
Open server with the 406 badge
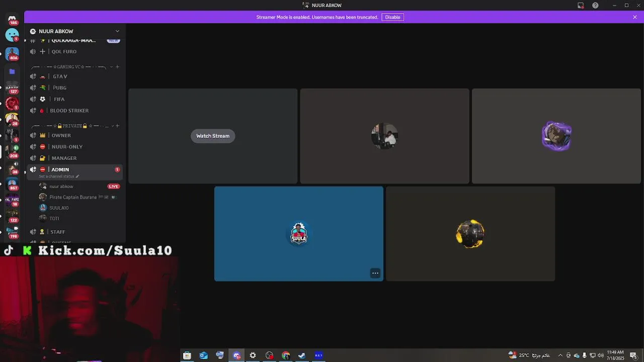(x=12, y=53)
